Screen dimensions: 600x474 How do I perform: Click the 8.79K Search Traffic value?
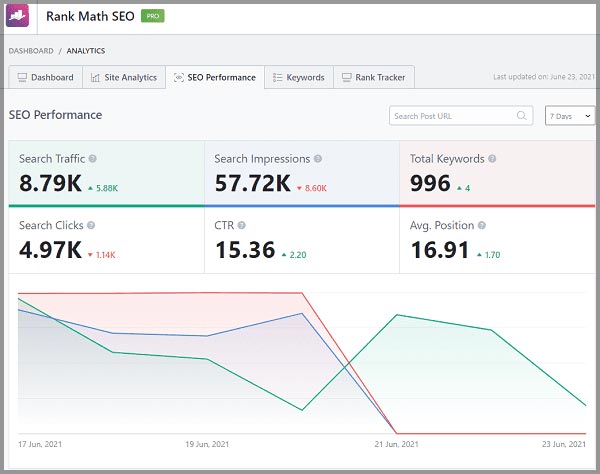pyautogui.click(x=51, y=183)
